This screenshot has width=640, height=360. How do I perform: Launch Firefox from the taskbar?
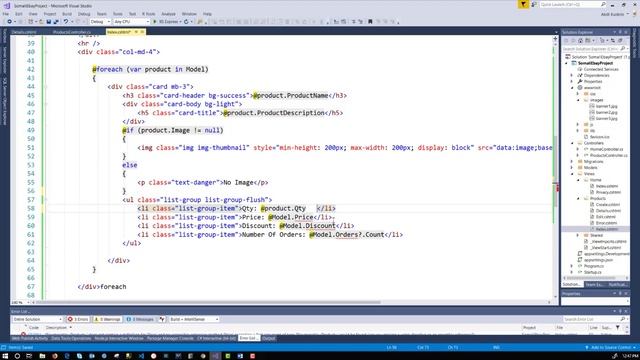[x=55, y=356]
